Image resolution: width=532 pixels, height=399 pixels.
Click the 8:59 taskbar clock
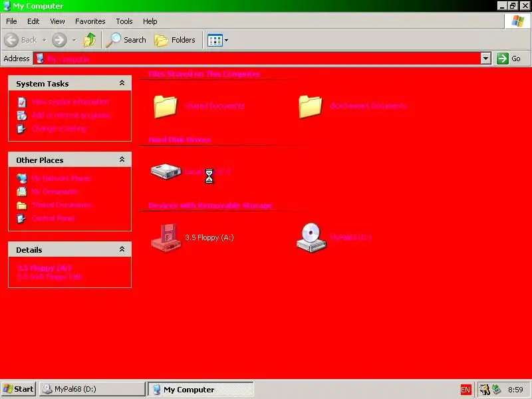[x=515, y=390]
